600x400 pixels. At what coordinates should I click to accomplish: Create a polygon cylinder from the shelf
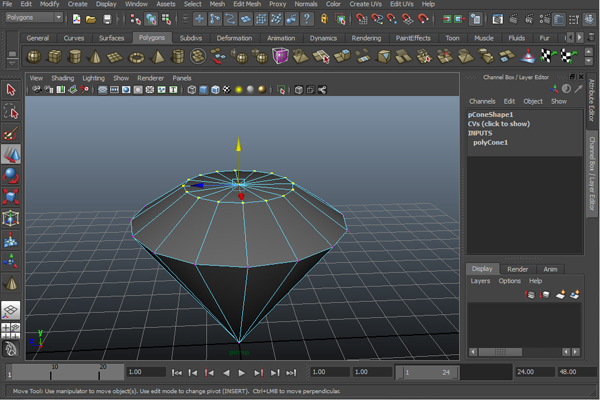75,57
